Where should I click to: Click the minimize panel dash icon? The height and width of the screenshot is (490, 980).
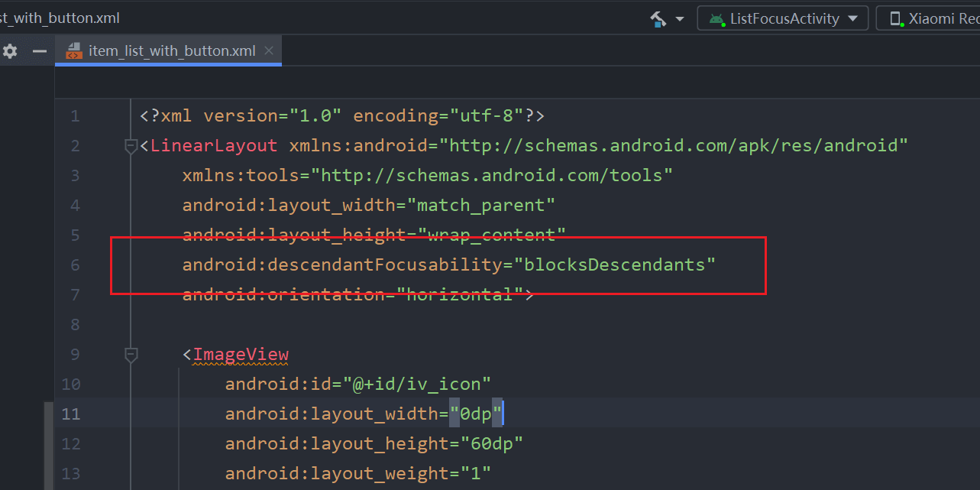pos(40,51)
